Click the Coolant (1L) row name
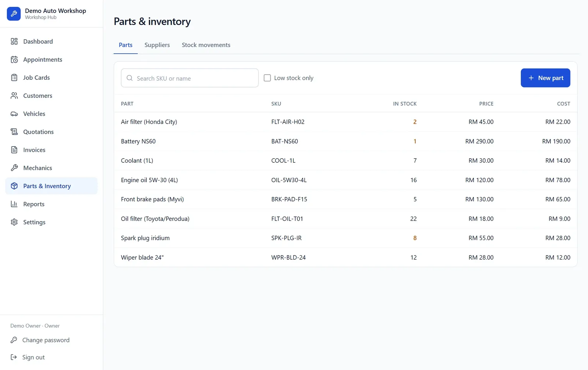 137,161
